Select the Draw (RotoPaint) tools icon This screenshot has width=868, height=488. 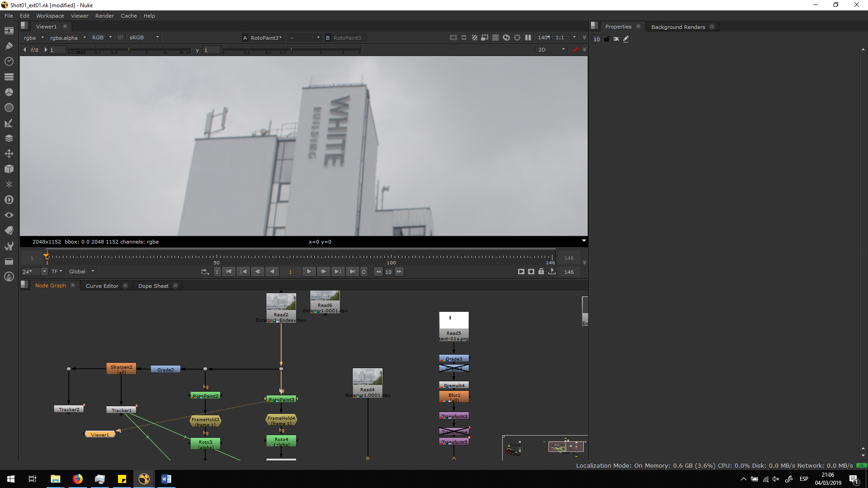tap(9, 46)
